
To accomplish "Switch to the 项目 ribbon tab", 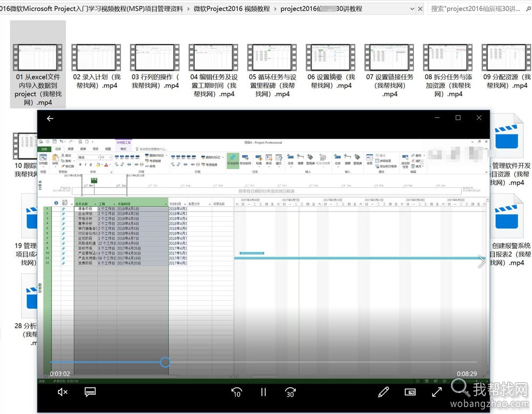I will pos(96,149).
